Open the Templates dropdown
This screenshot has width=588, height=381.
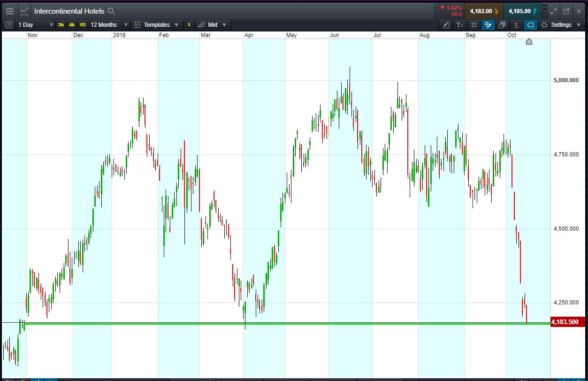pyautogui.click(x=156, y=25)
